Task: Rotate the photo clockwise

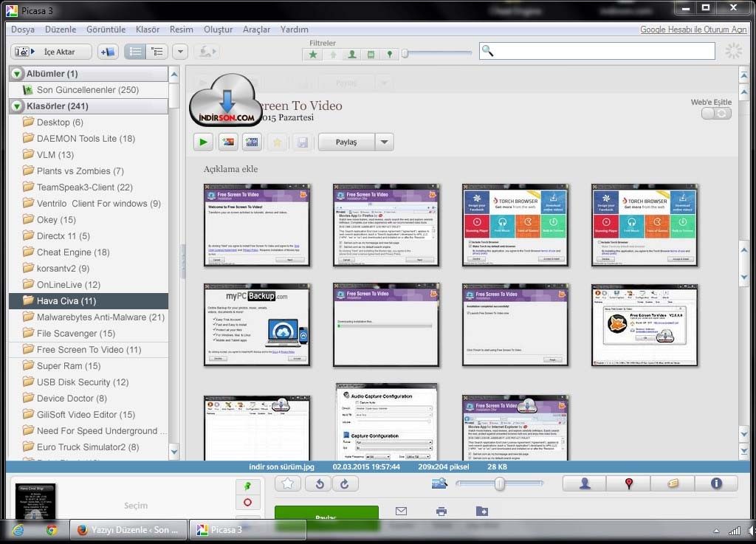Action: [x=344, y=483]
